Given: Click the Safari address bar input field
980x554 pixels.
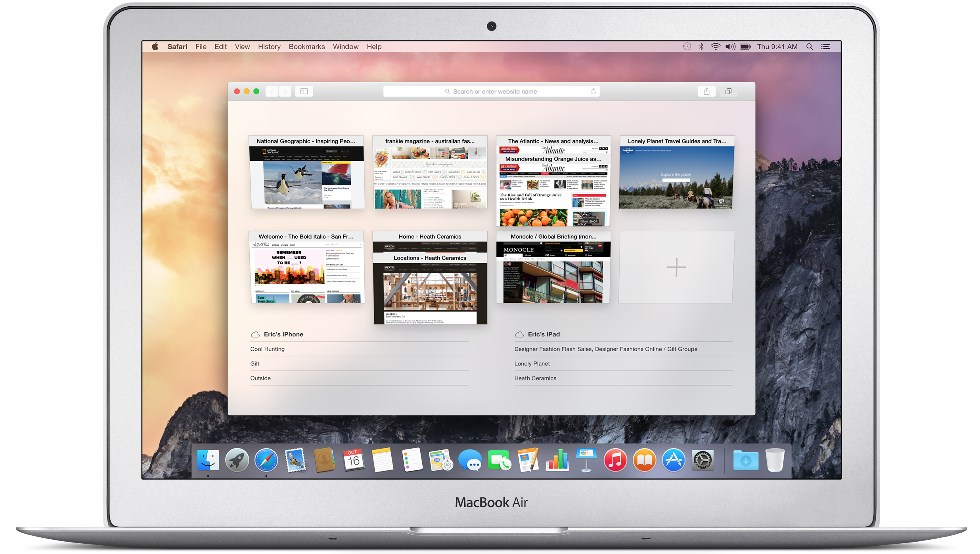Looking at the screenshot, I should pyautogui.click(x=489, y=91).
